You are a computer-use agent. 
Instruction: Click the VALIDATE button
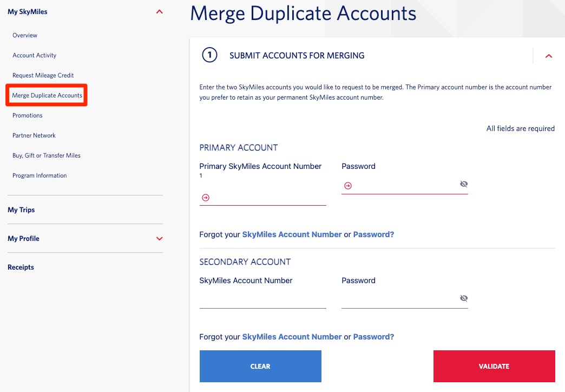click(494, 366)
